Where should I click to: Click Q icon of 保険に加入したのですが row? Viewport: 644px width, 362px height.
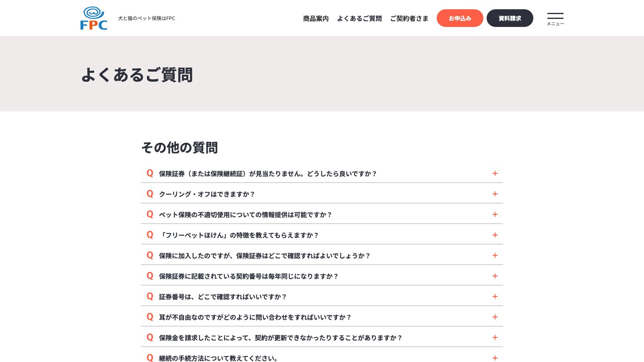150,255
